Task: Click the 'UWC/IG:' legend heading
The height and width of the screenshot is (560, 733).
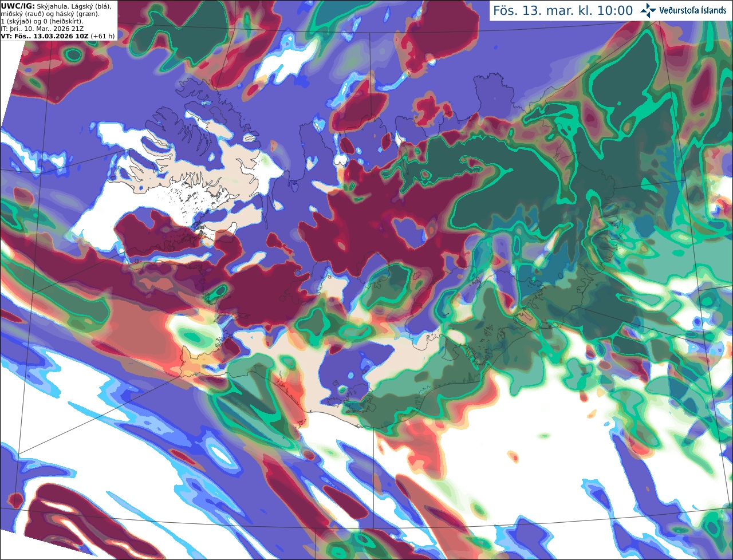Action: click(x=18, y=6)
